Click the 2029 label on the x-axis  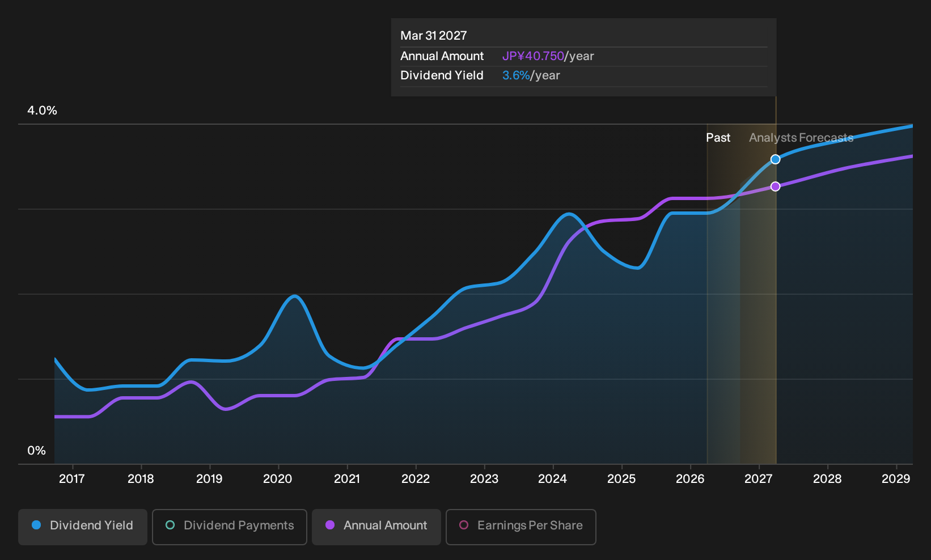click(896, 479)
